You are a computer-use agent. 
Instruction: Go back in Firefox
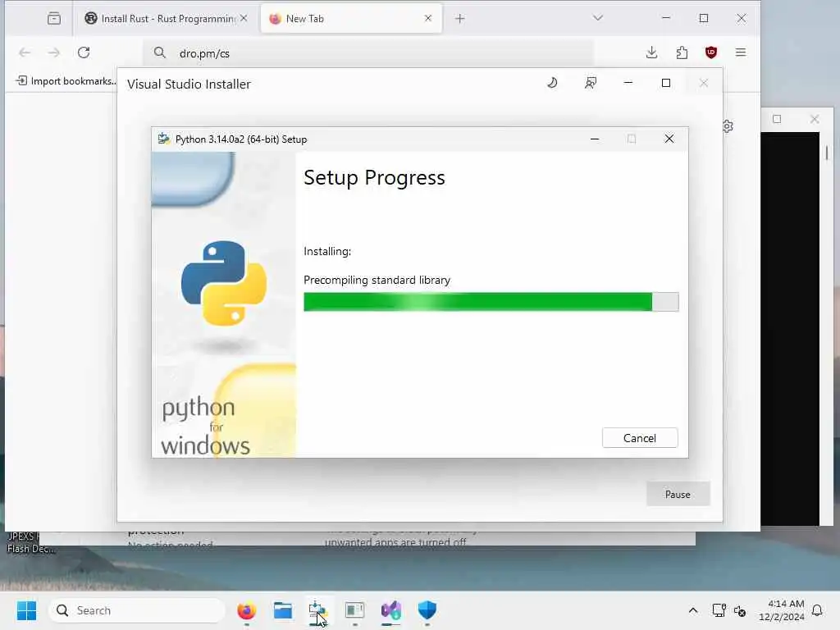click(x=25, y=52)
